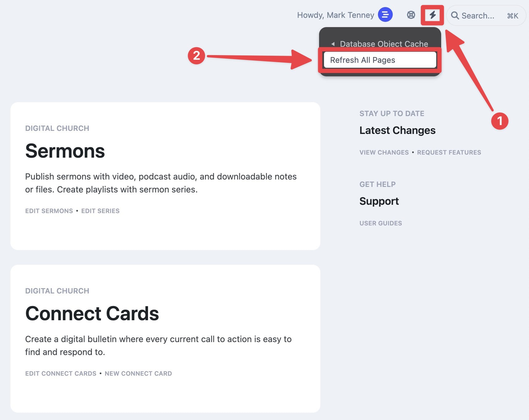Click the Support heading

click(379, 201)
